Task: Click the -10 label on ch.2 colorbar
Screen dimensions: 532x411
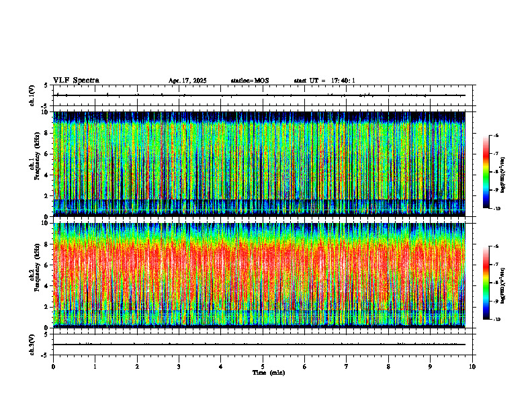Action: coord(496,320)
